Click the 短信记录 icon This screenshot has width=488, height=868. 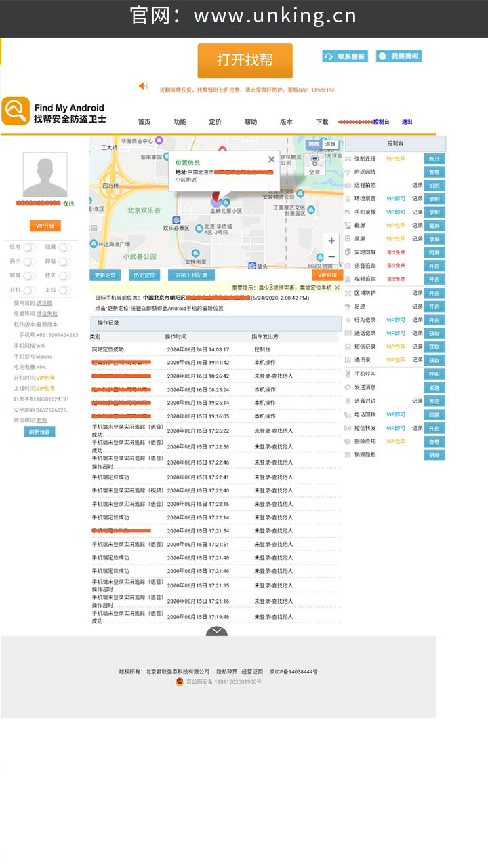348,347
